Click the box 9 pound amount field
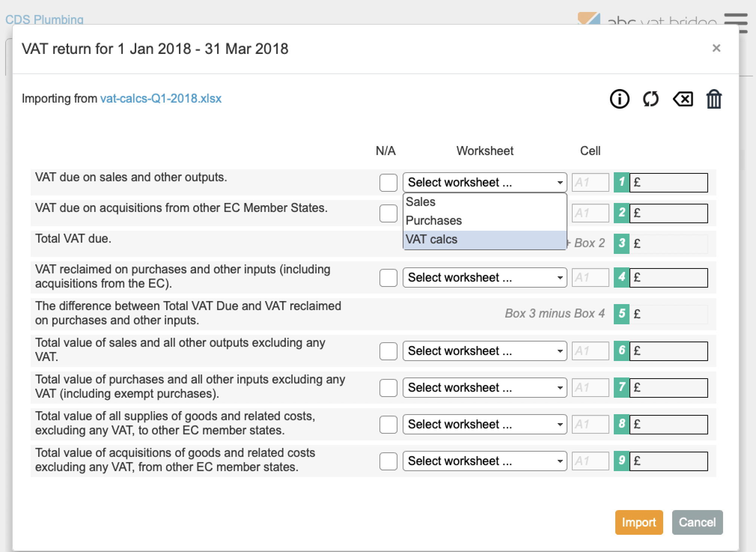Screen dimensions: 756x552 [669, 461]
